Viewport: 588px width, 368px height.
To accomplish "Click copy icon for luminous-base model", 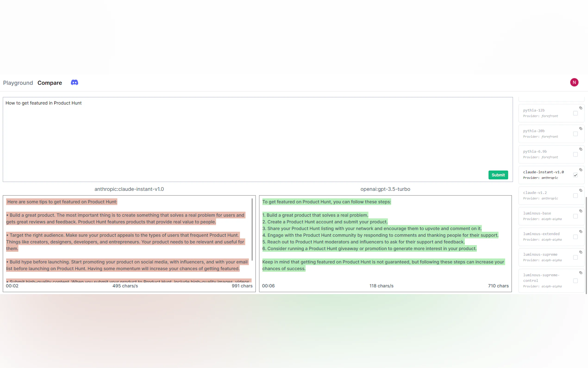I will coord(580,211).
